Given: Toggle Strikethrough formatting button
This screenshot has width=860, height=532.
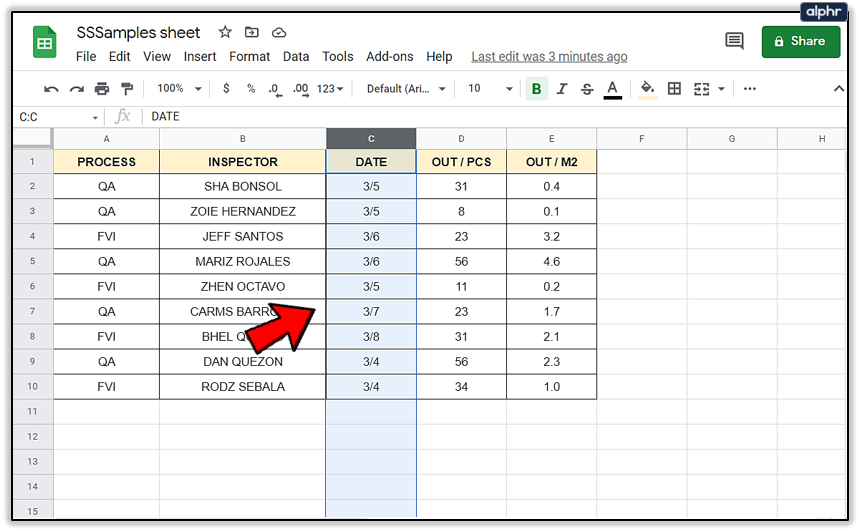Looking at the screenshot, I should 587,89.
